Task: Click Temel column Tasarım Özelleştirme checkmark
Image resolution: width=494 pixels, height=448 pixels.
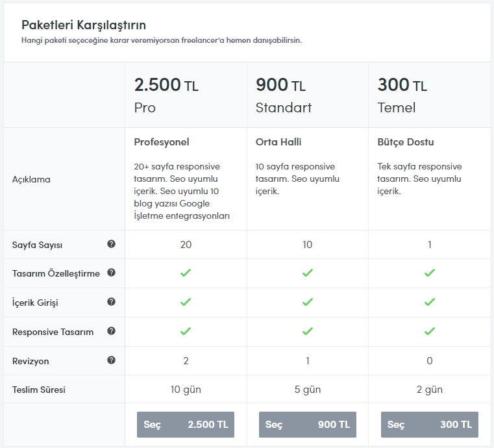Action: [430, 273]
